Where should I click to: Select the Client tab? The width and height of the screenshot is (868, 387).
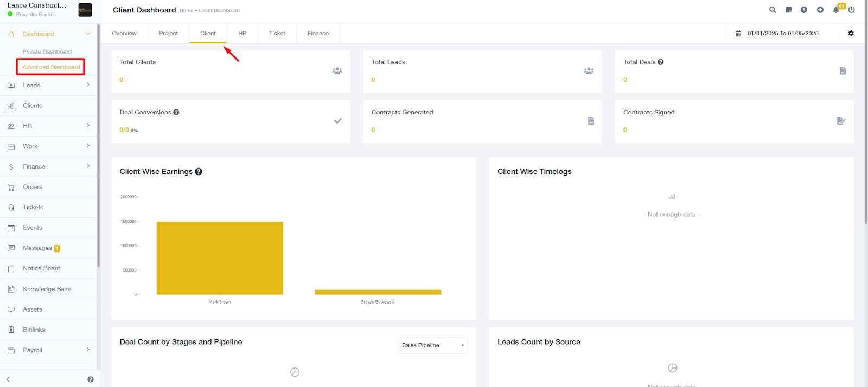click(208, 34)
